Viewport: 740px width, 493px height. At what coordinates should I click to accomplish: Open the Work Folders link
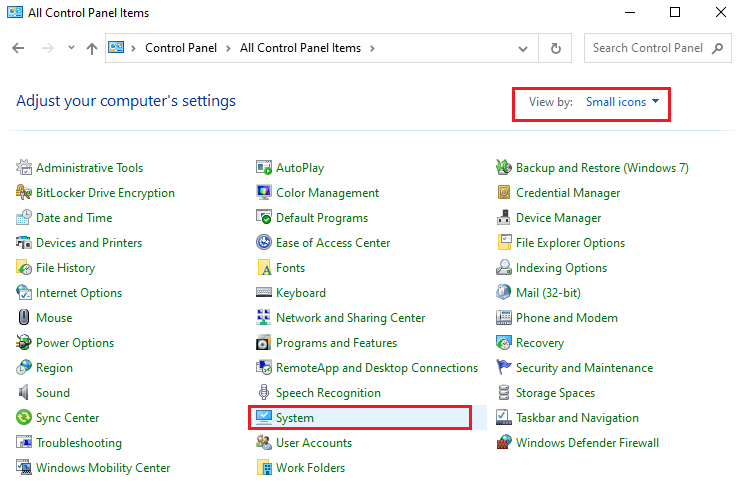point(311,468)
